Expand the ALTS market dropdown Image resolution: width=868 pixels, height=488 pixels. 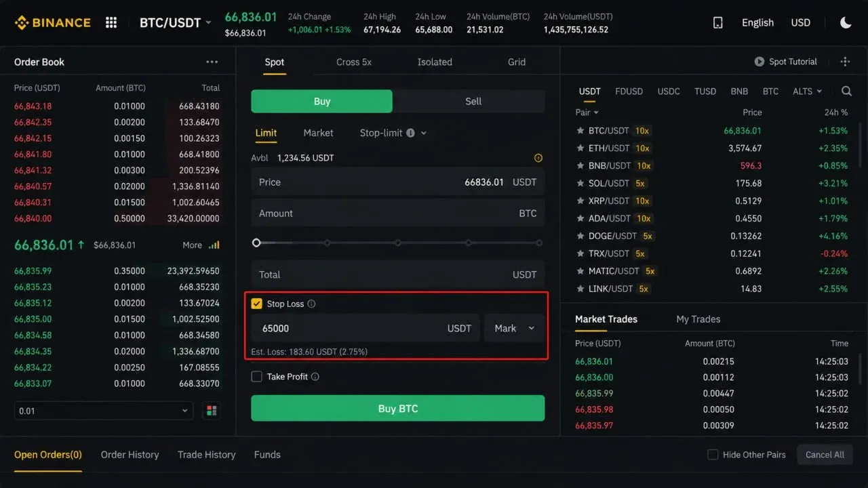click(807, 91)
